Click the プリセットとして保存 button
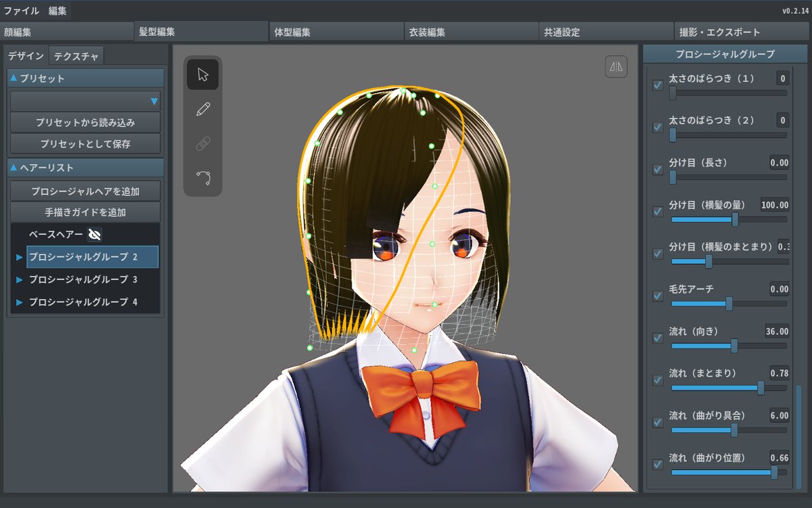The image size is (812, 508). click(x=85, y=144)
